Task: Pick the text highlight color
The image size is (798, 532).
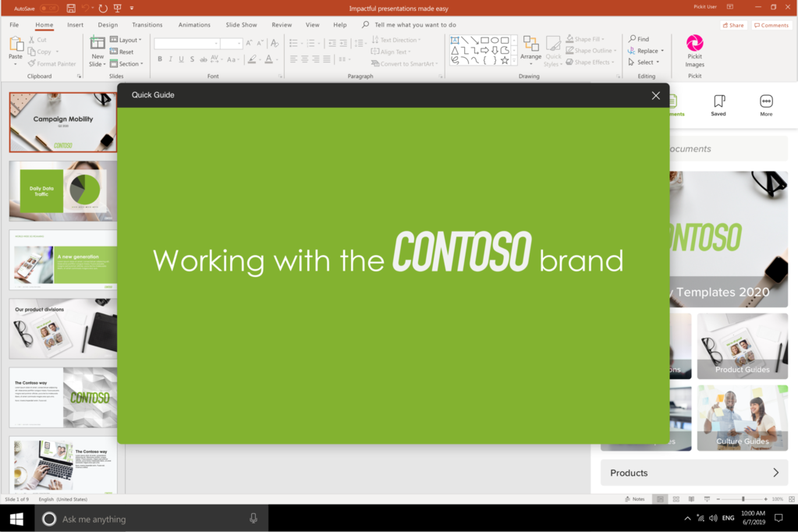Action: (x=252, y=59)
